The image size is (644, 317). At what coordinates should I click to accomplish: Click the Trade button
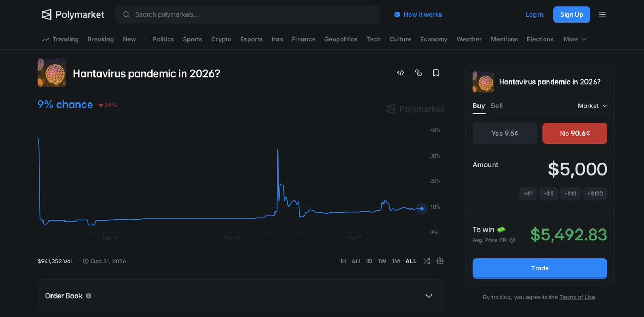(540, 268)
